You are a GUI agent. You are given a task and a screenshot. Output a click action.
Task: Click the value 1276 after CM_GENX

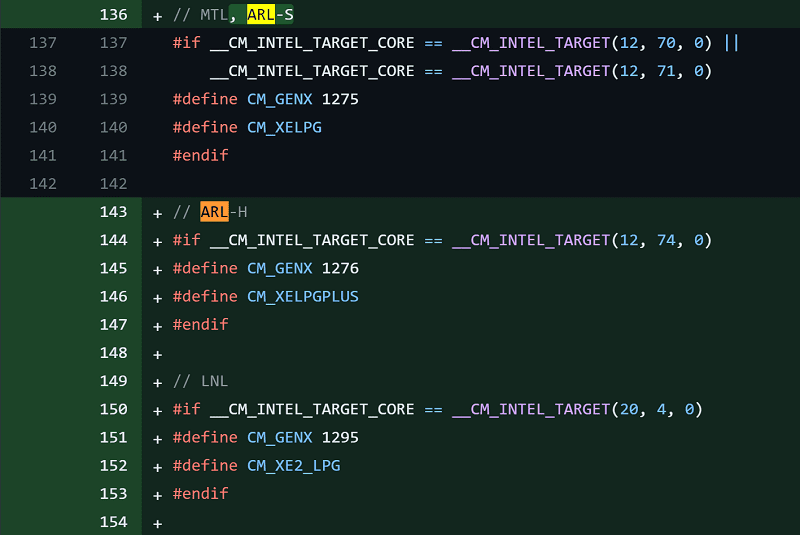(x=340, y=268)
